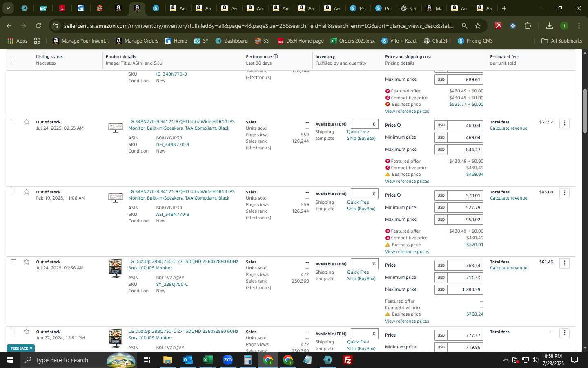Select the DH_34BN770-B listing checkbox
The height and width of the screenshot is (368, 588).
click(13, 121)
